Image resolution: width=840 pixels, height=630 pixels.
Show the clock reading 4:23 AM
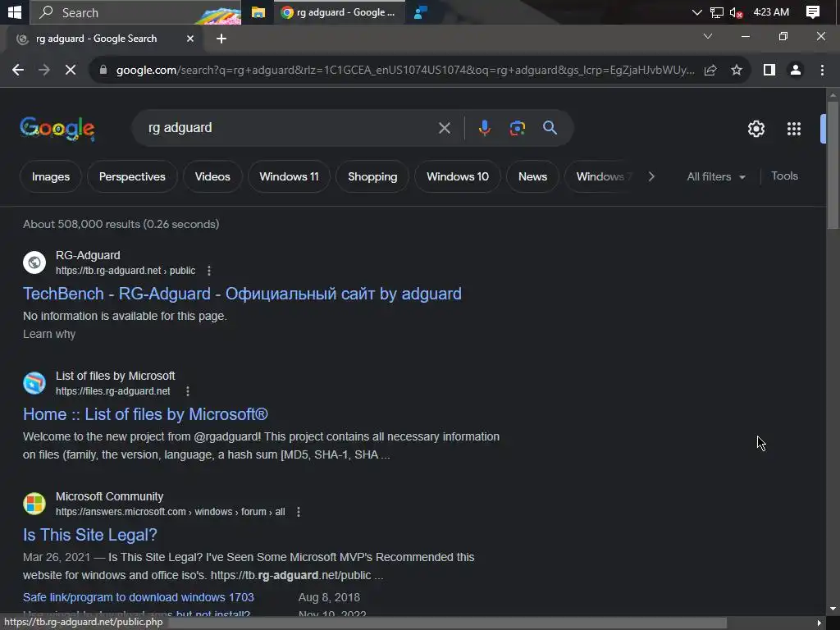(771, 11)
